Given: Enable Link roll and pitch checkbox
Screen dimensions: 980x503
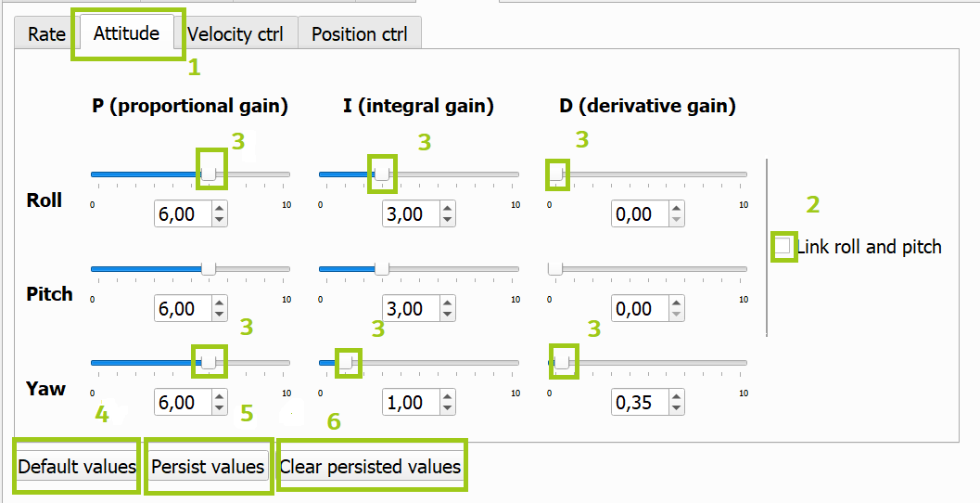Looking at the screenshot, I should [x=783, y=246].
